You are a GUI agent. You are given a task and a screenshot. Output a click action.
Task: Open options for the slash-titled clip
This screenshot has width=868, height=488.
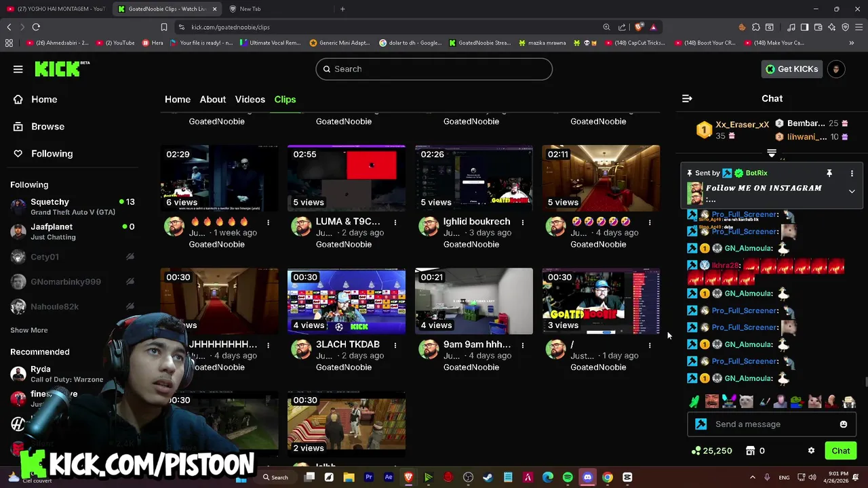[650, 345]
